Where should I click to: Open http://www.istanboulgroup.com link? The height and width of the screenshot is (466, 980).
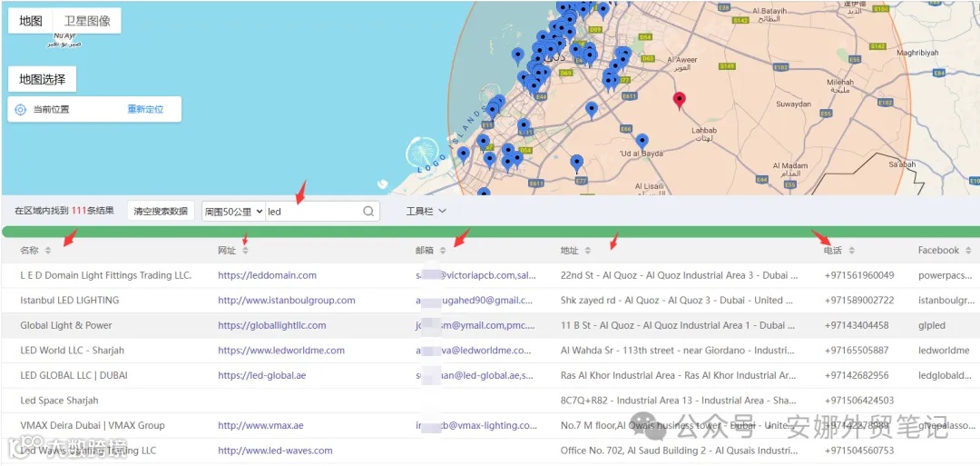286,301
